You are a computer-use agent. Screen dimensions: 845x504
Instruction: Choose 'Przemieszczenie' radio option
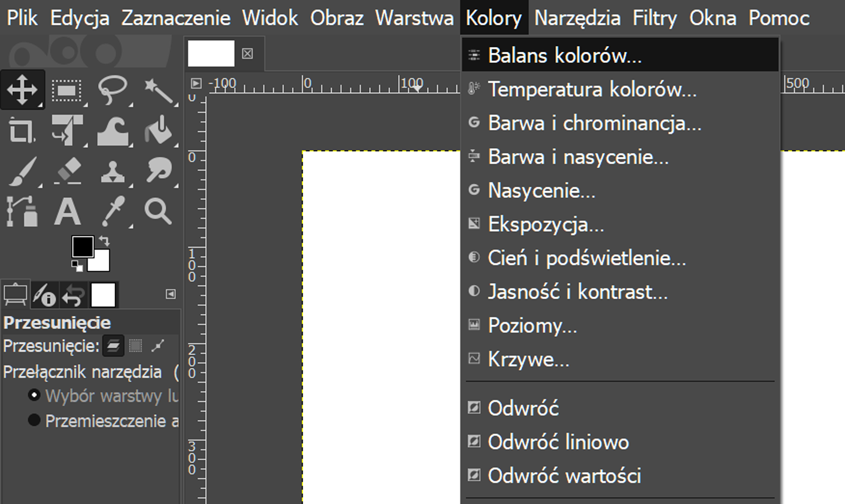34,421
